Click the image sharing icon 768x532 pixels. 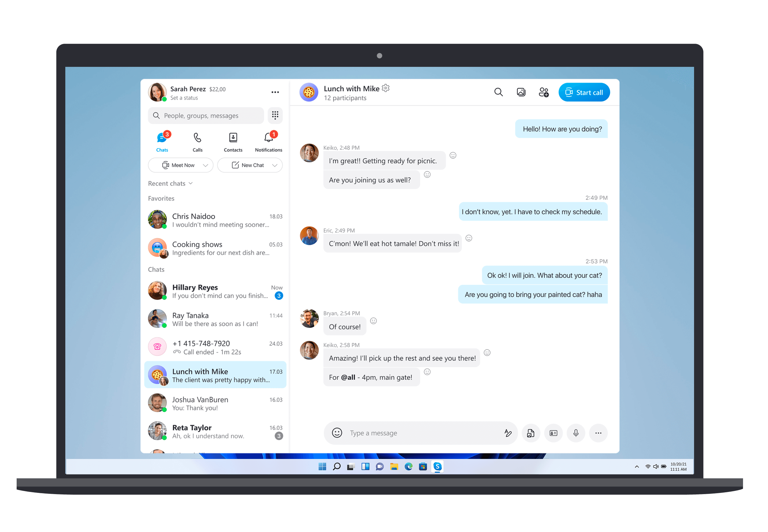(521, 92)
